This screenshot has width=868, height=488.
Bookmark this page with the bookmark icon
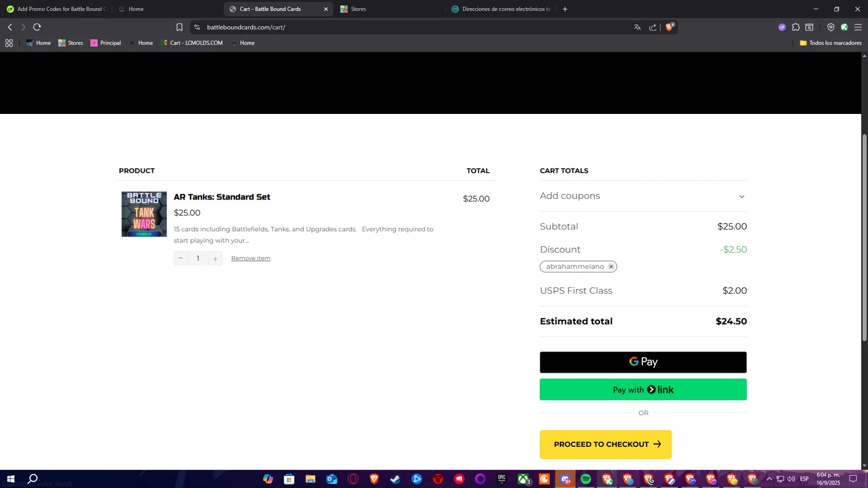[179, 27]
